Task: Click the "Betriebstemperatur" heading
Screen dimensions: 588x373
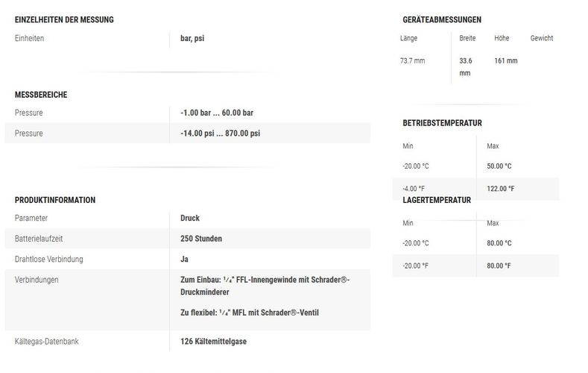Action: pyautogui.click(x=442, y=122)
